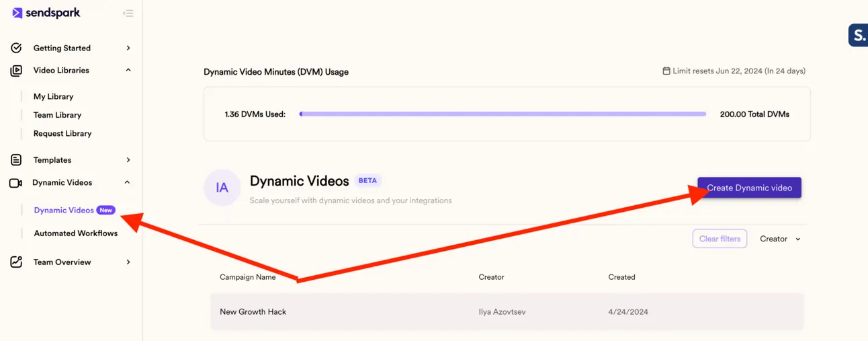868x341 pixels.
Task: Click Ilya Azovtsev creator cell
Action: pyautogui.click(x=502, y=312)
